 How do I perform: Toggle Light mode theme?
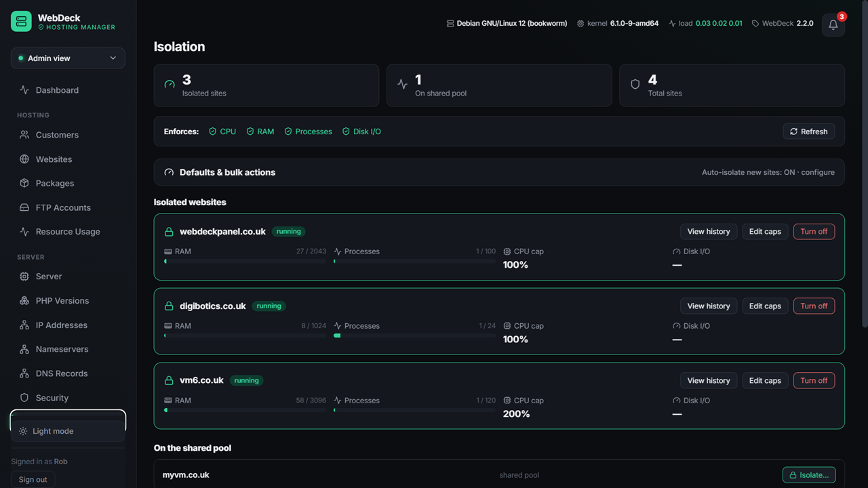[x=68, y=431]
